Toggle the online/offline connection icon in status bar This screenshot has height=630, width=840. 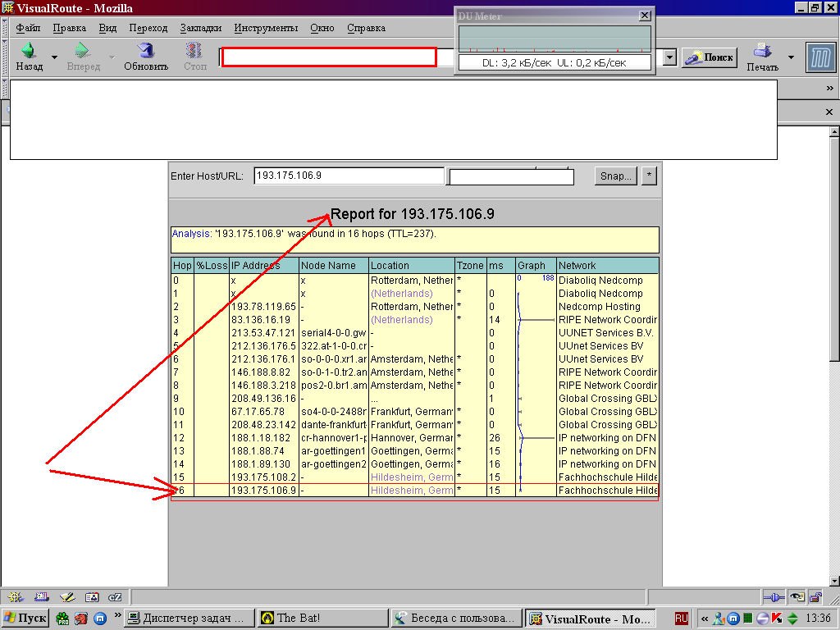(773, 597)
